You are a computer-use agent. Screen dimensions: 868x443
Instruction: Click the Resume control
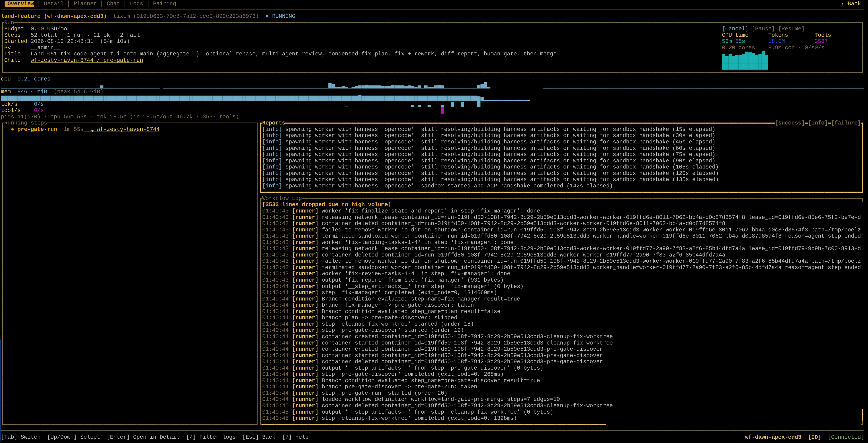pyautogui.click(x=791, y=29)
